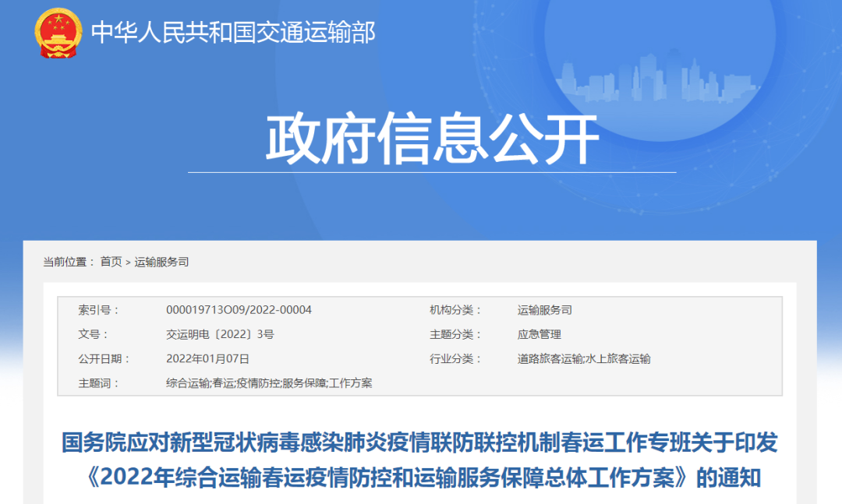Click the 行业分类 label

point(455,358)
